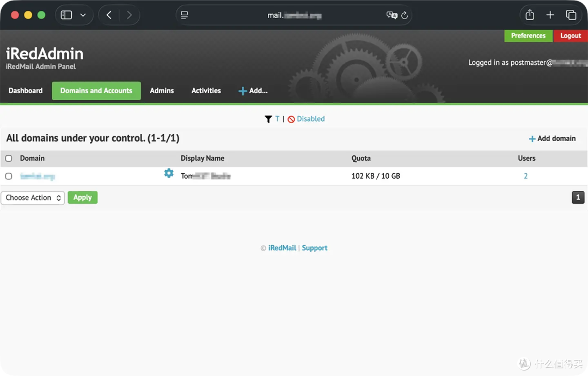Reload the page with the refresh icon
This screenshot has width=588, height=376.
pyautogui.click(x=405, y=15)
